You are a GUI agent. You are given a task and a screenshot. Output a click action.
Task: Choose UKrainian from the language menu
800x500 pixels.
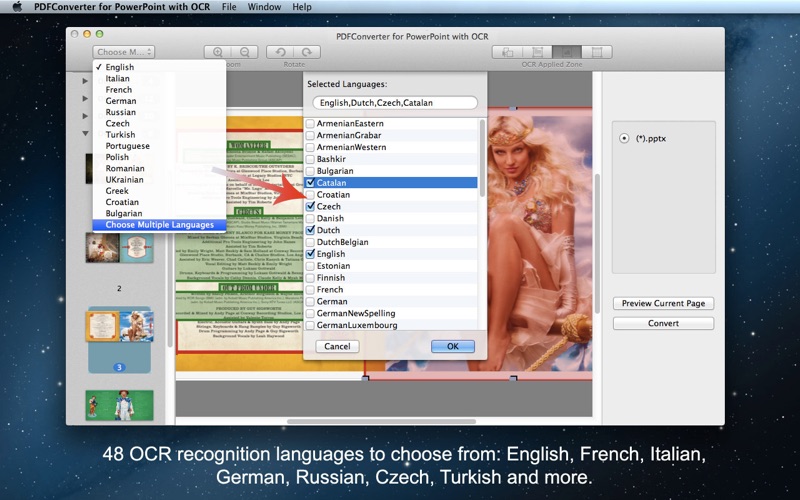pyautogui.click(x=159, y=180)
